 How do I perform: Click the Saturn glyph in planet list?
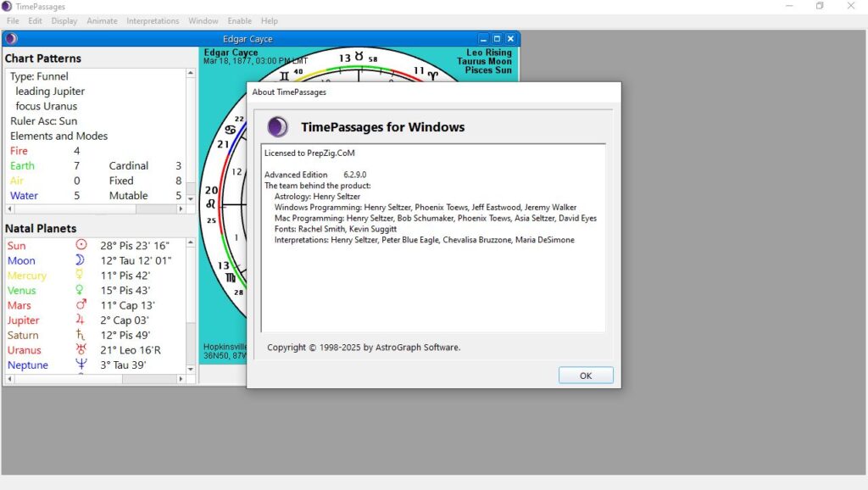tap(81, 334)
